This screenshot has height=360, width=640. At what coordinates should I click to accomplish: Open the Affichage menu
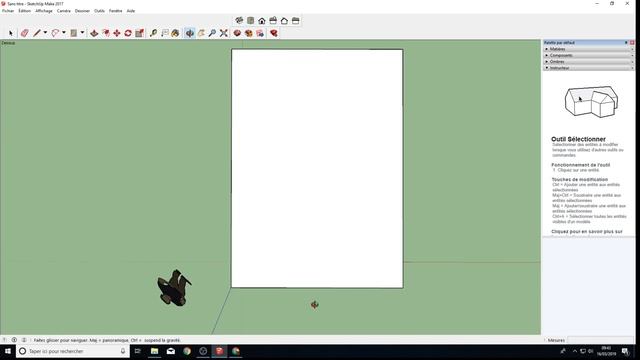44,11
